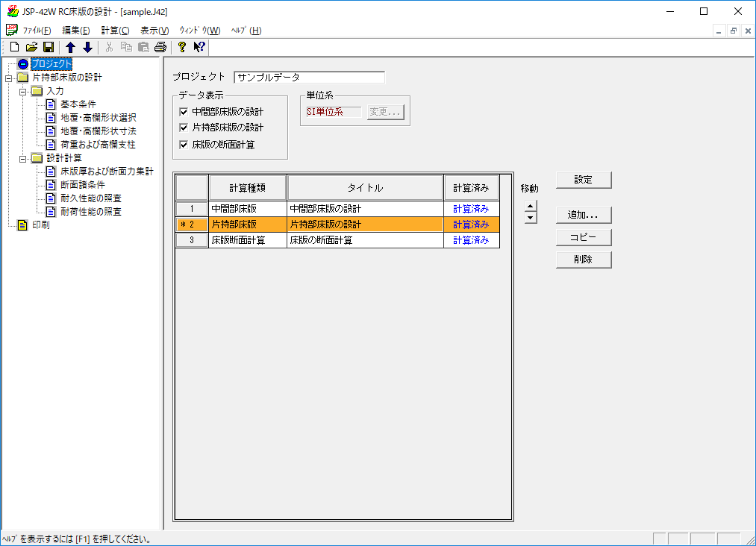Click the 移動 move-up arrow
Image resolution: width=756 pixels, height=546 pixels.
coord(531,207)
